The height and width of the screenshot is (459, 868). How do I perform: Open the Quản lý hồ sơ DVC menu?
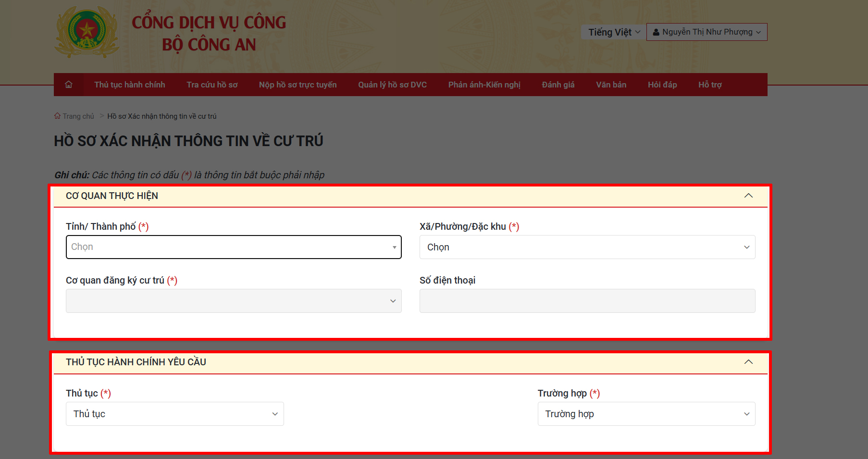click(392, 84)
